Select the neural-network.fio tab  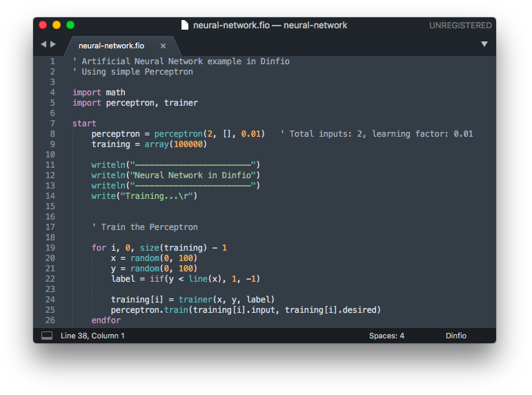[x=110, y=46]
